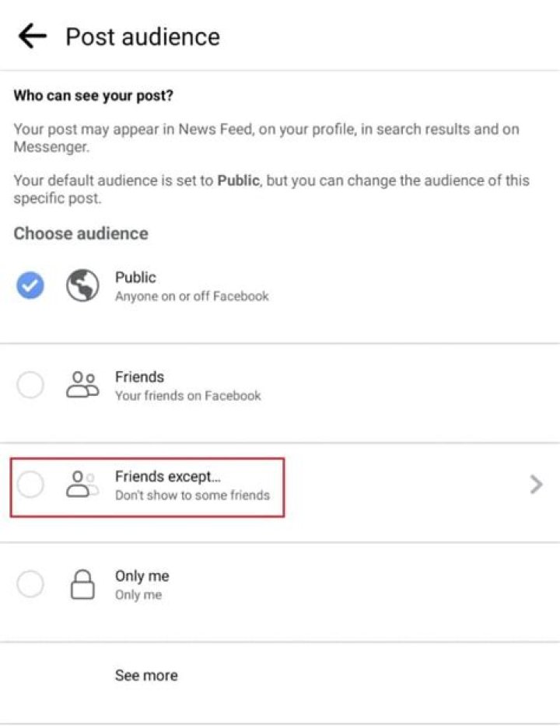Click the Post audience title
This screenshot has height=728, width=560.
tap(142, 37)
